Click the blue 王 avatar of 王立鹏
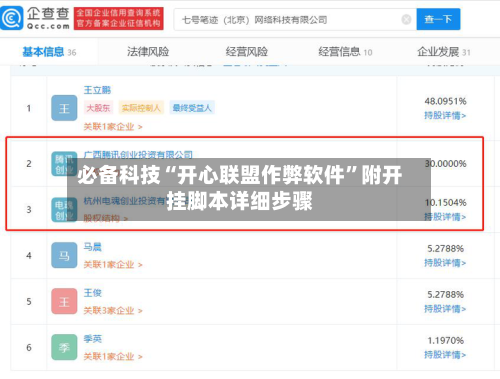The image size is (500, 379). [64, 108]
